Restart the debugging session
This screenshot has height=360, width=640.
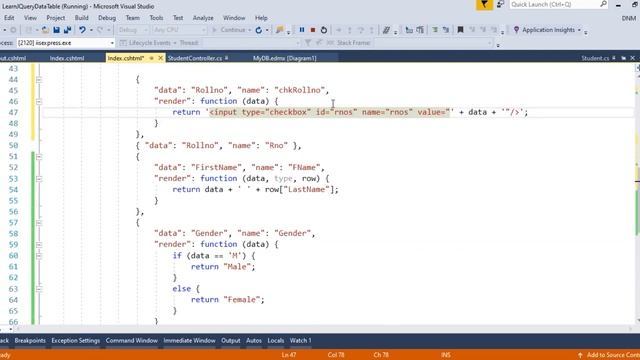coord(324,30)
